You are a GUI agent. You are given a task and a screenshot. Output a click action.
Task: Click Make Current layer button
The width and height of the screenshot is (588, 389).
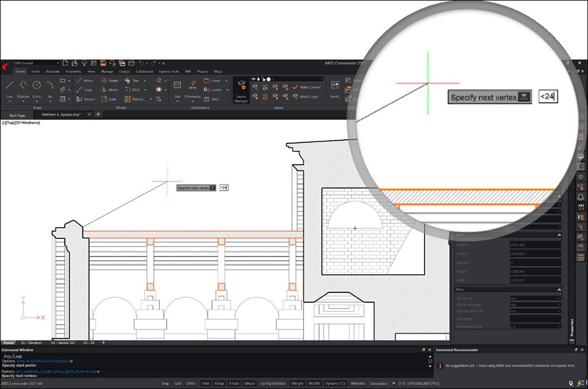pyautogui.click(x=306, y=87)
